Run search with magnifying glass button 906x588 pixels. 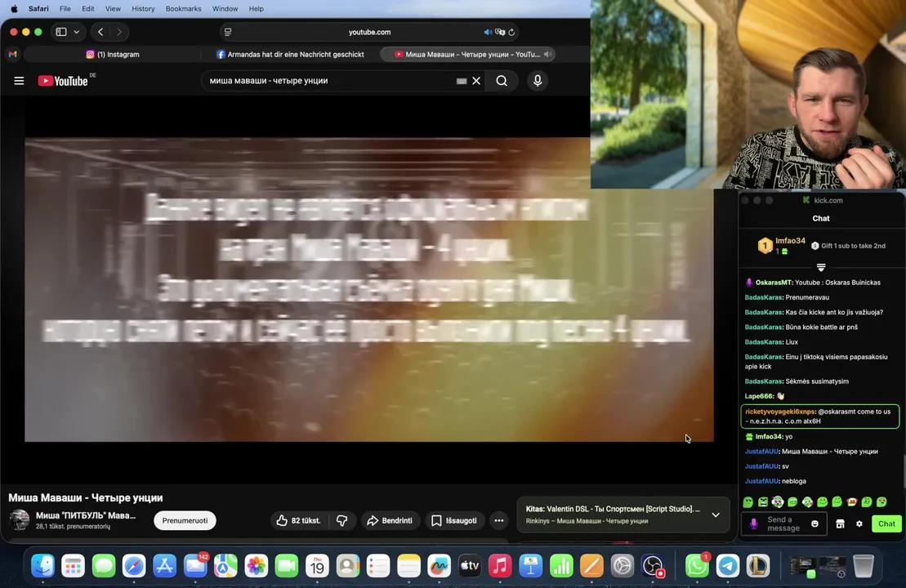coord(502,81)
